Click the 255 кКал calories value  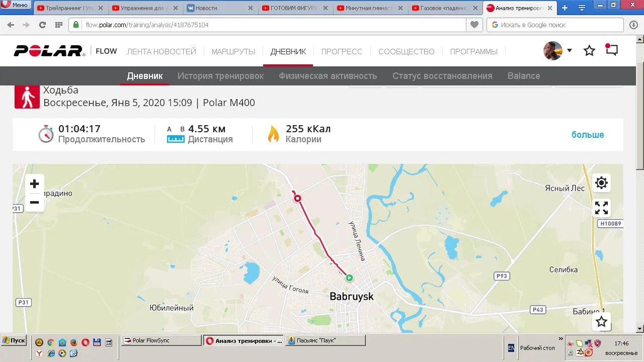pyautogui.click(x=308, y=129)
